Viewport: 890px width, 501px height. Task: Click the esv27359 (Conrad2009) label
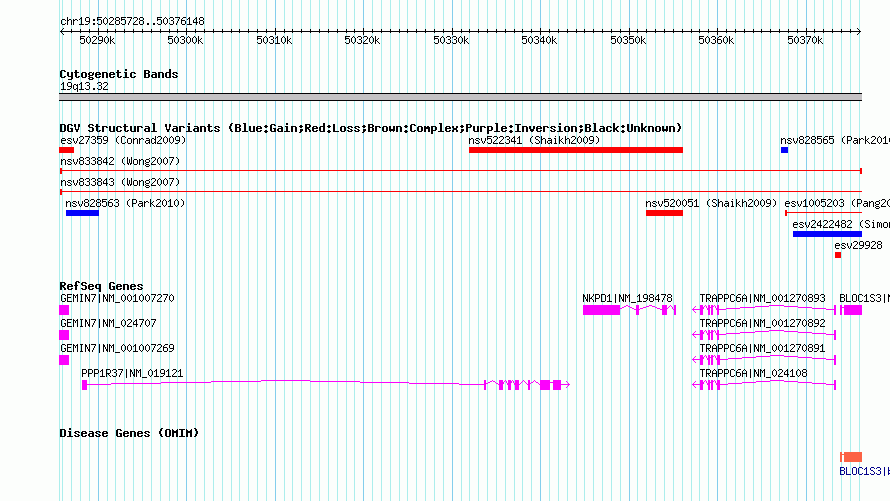tap(123, 140)
